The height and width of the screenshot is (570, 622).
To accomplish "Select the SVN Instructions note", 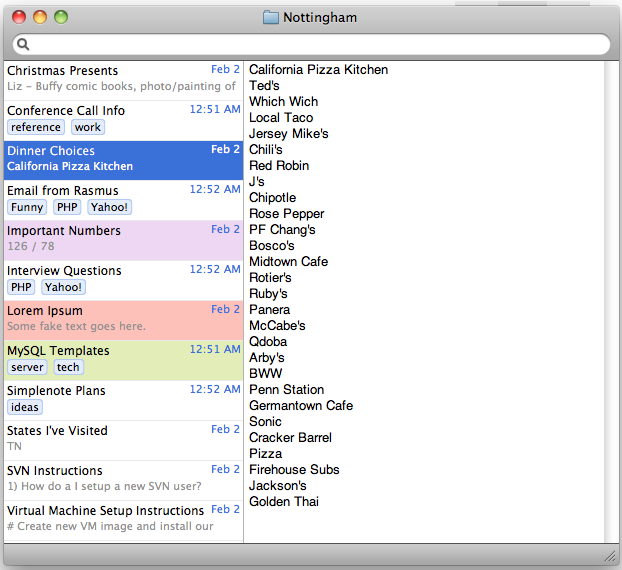I will tap(120, 478).
